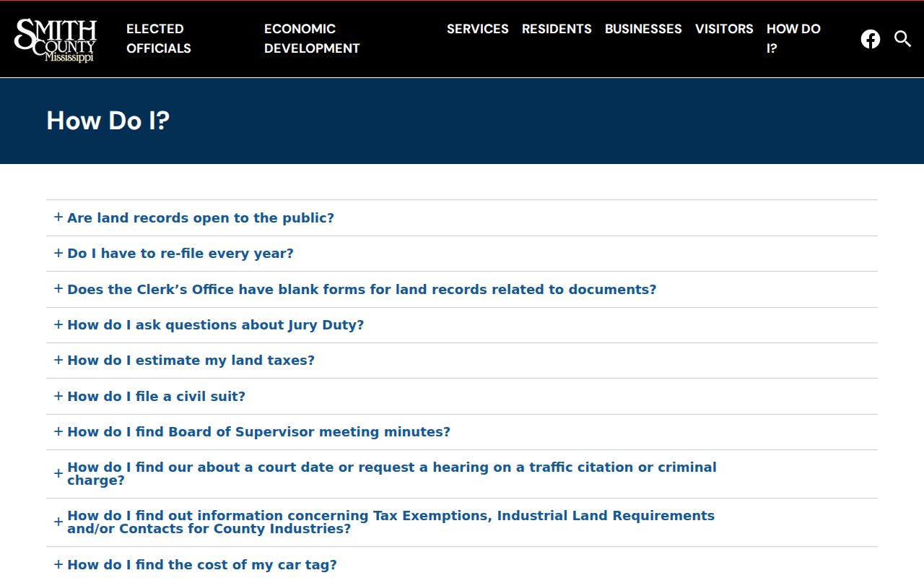Expand Board of Supervisor meeting minutes question
Viewport: 924px width, 578px height.
coord(258,432)
